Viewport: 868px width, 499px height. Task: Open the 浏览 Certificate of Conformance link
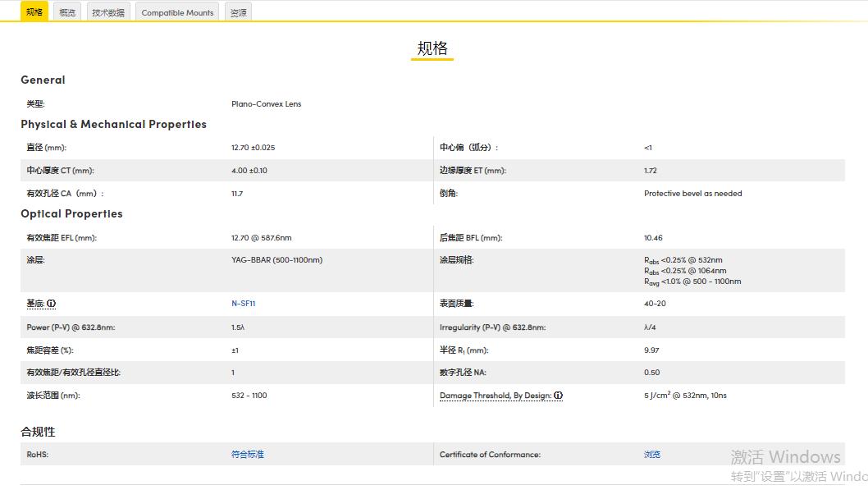coord(651,454)
